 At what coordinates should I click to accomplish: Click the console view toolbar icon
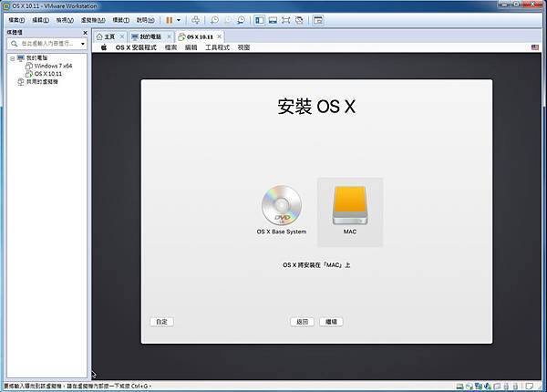[x=318, y=20]
